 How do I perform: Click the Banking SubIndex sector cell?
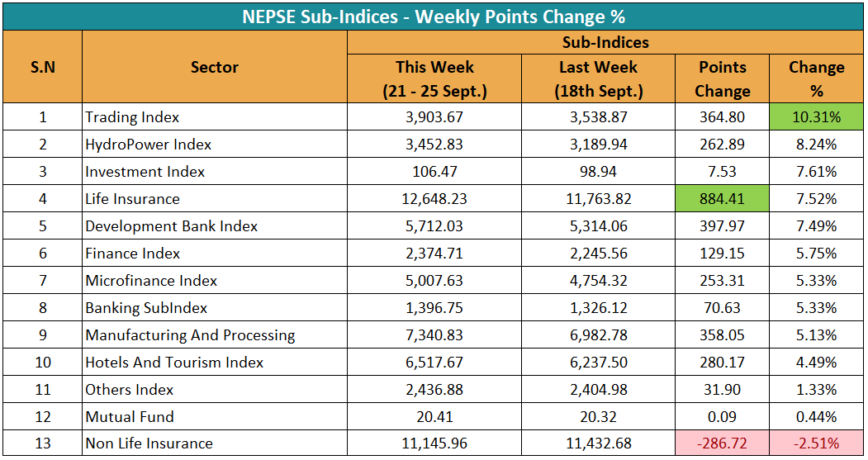pos(146,308)
